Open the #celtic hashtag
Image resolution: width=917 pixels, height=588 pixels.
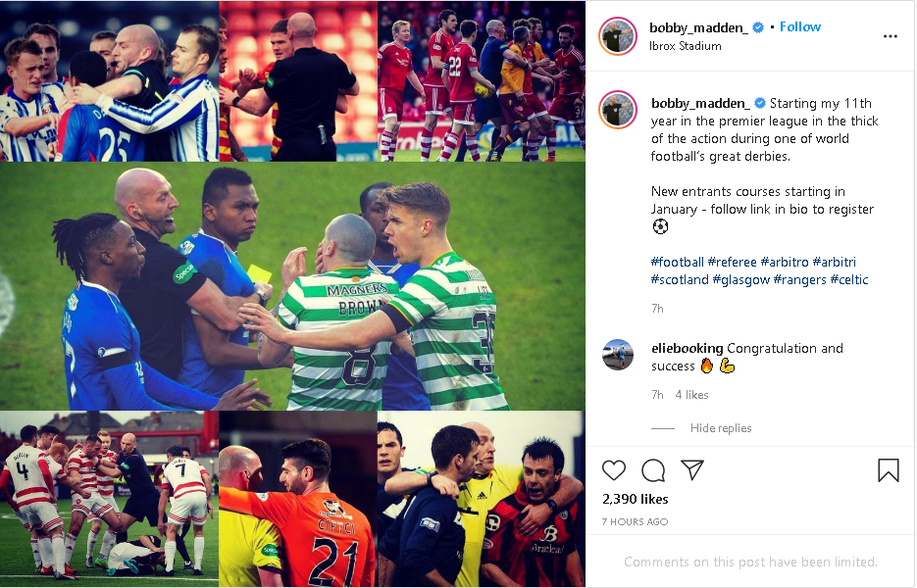click(849, 280)
